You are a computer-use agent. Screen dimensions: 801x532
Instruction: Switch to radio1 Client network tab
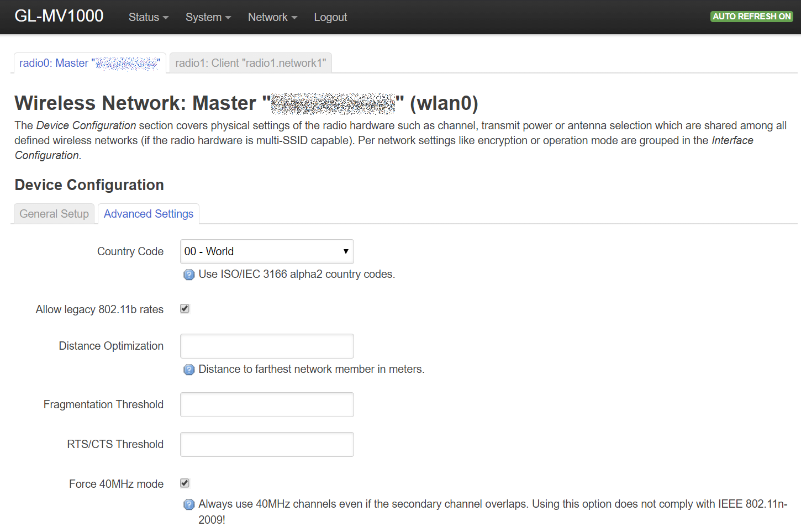click(x=251, y=63)
